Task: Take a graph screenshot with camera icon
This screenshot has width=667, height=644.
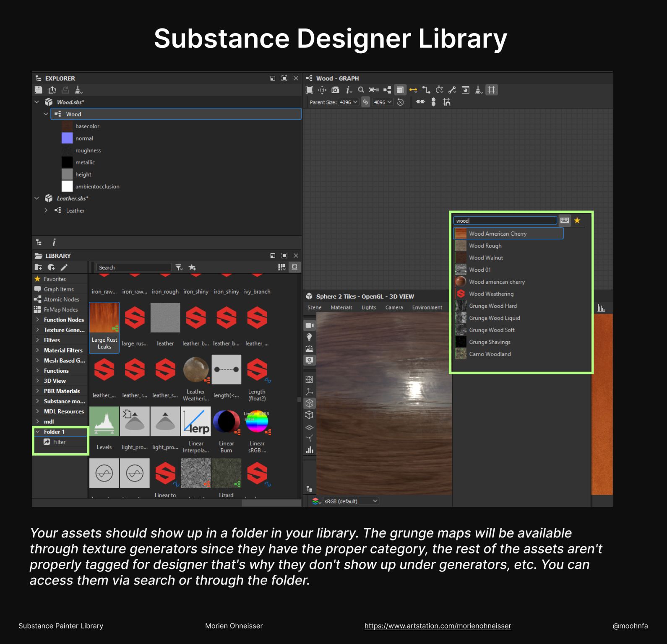Action: (x=335, y=90)
